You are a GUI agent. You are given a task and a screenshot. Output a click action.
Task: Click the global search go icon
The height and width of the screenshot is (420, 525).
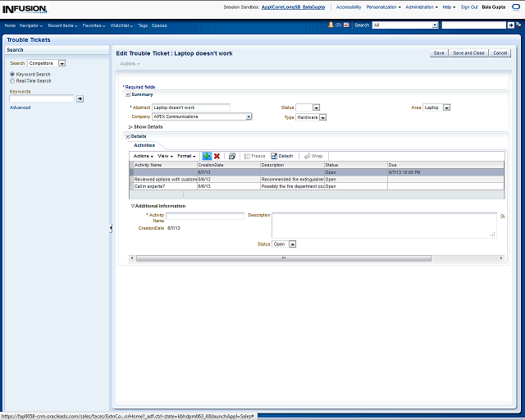(x=518, y=25)
